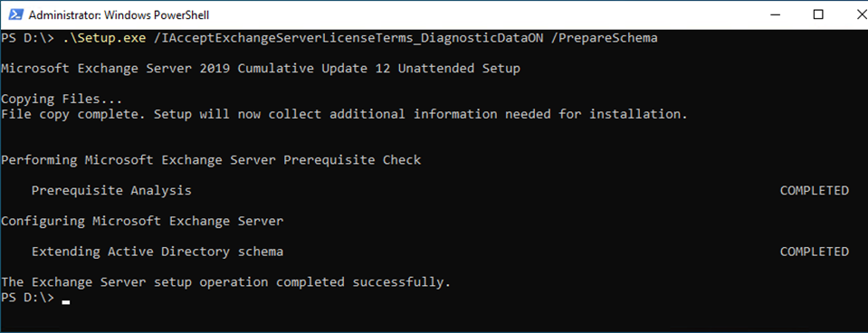Click the 'Copying Files...' line

61,100
